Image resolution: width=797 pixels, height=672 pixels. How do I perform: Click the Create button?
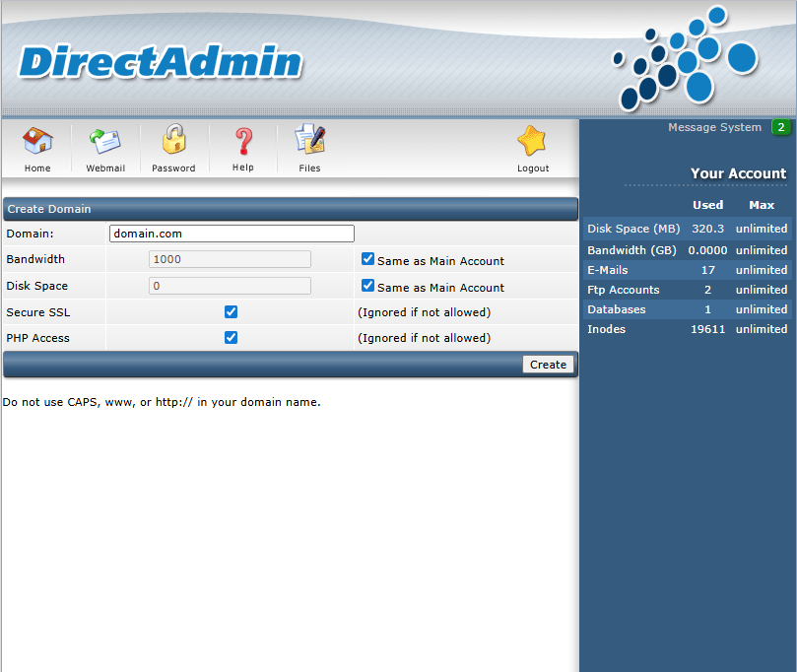548,365
